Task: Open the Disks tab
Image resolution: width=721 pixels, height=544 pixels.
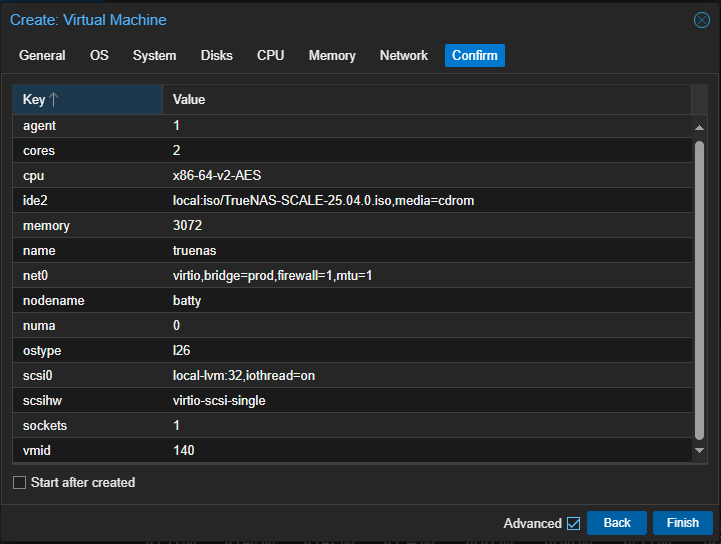Action: (x=216, y=56)
